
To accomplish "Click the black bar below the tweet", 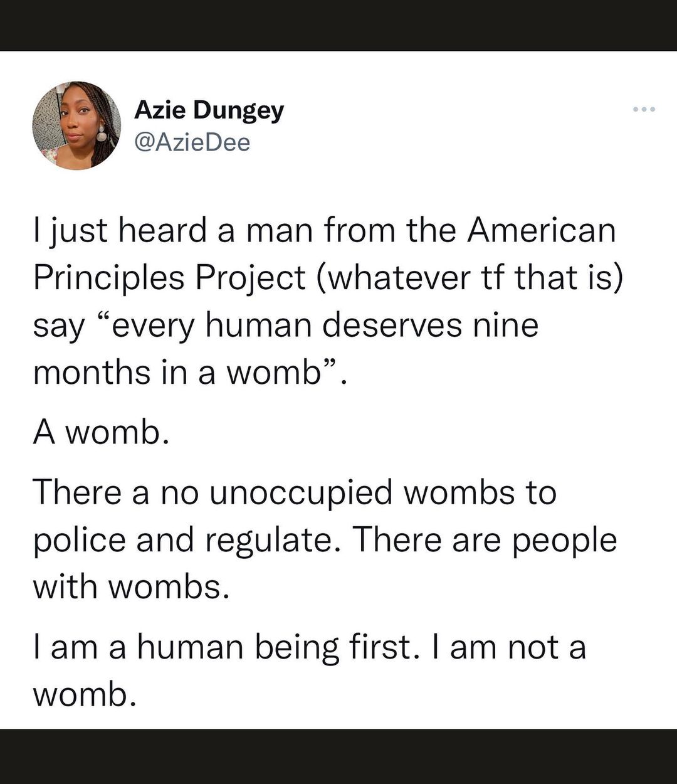I will [338, 756].
